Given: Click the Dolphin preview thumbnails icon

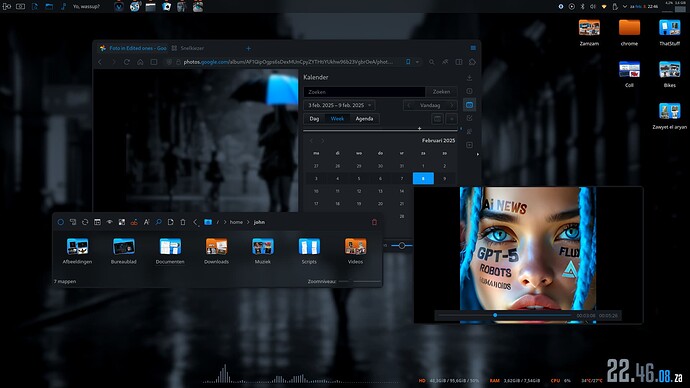Looking at the screenshot, I should 122,222.
